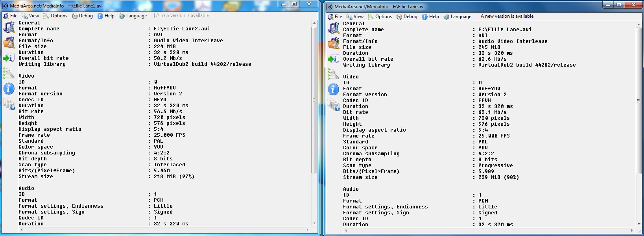Click Options wrench sidebar icon in Lane2.avi window
Image resolution: width=644 pixels, height=236 pixels.
(9, 73)
